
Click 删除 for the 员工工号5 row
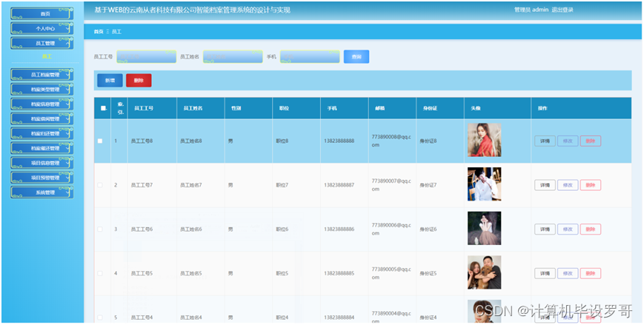click(x=591, y=273)
